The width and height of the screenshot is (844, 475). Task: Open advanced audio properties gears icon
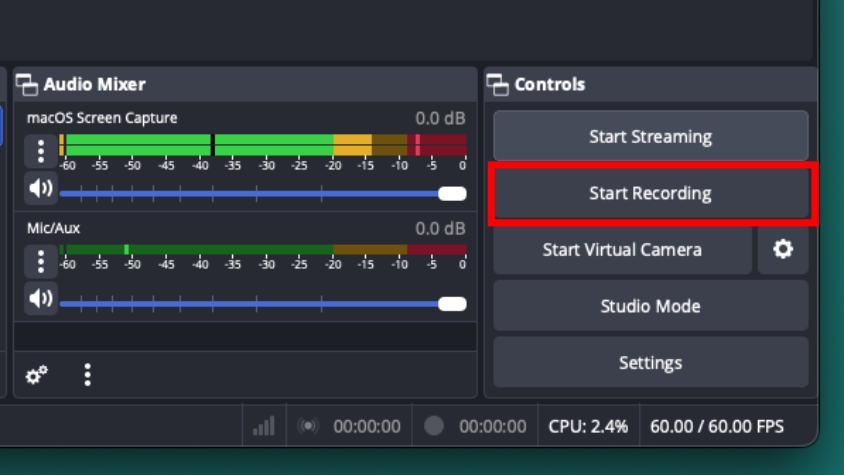37,375
